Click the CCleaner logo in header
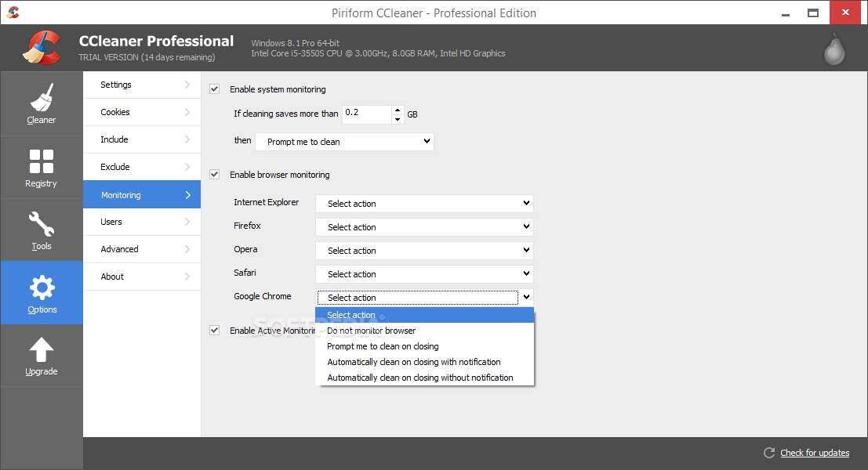Screen dimensions: 868x470 click(x=41, y=47)
